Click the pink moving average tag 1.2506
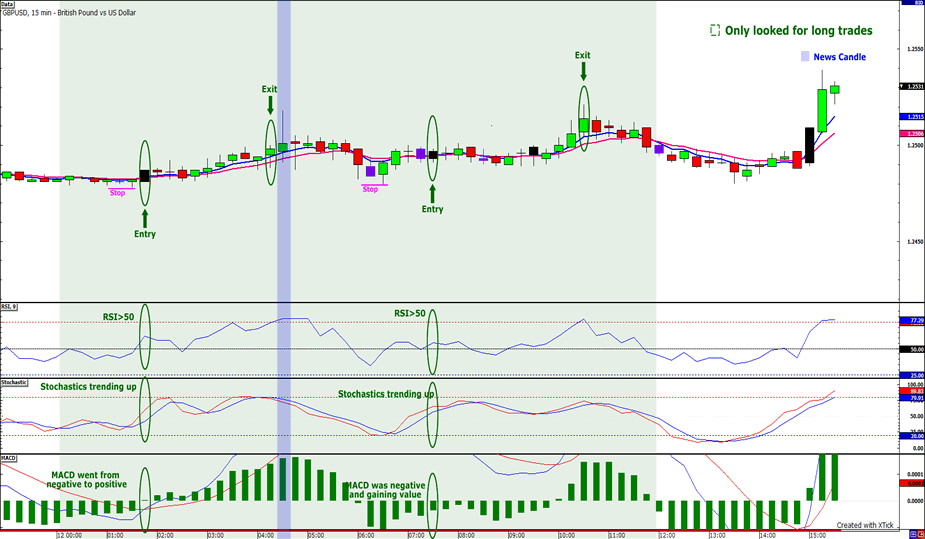 tap(912, 134)
